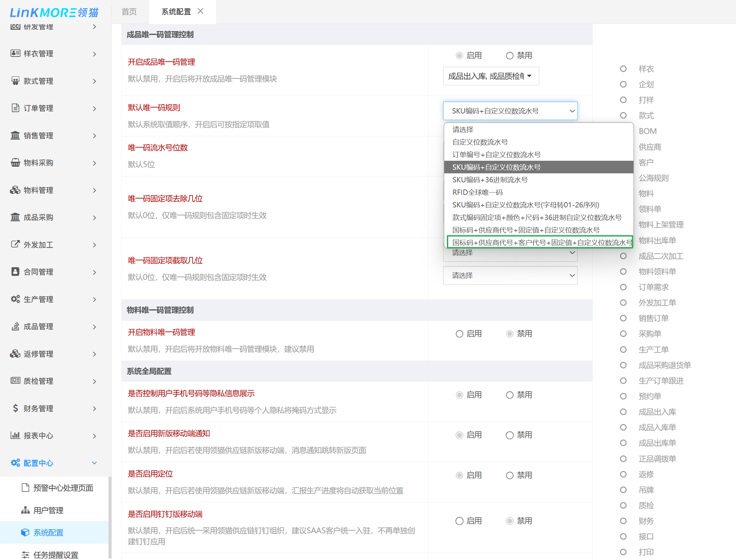Close the 系统配置 tab
The image size is (736, 560).
[x=200, y=11]
